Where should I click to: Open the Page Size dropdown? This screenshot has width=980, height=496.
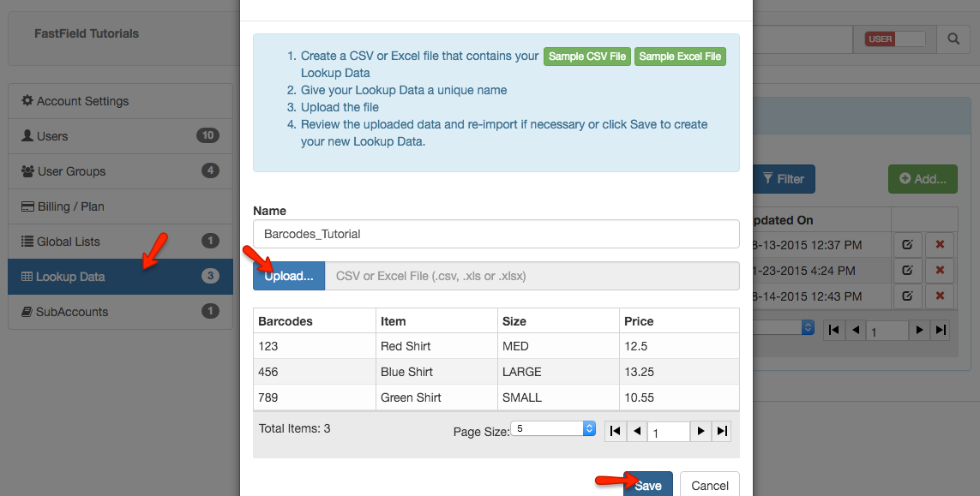[x=553, y=428]
